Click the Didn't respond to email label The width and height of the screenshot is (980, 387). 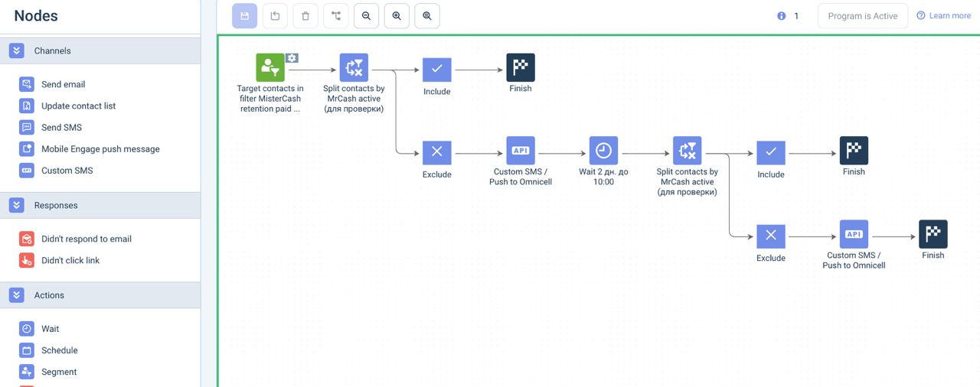tap(87, 239)
